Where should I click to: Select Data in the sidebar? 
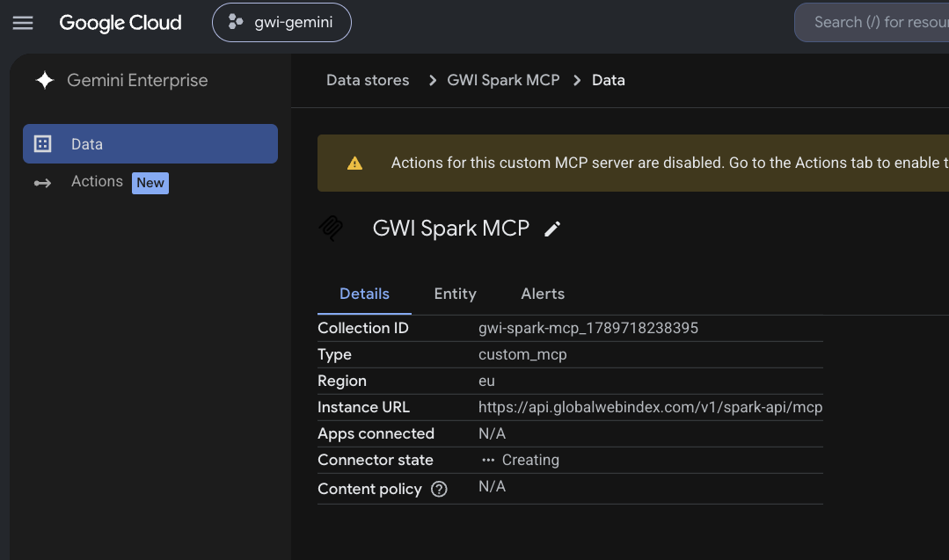(150, 144)
